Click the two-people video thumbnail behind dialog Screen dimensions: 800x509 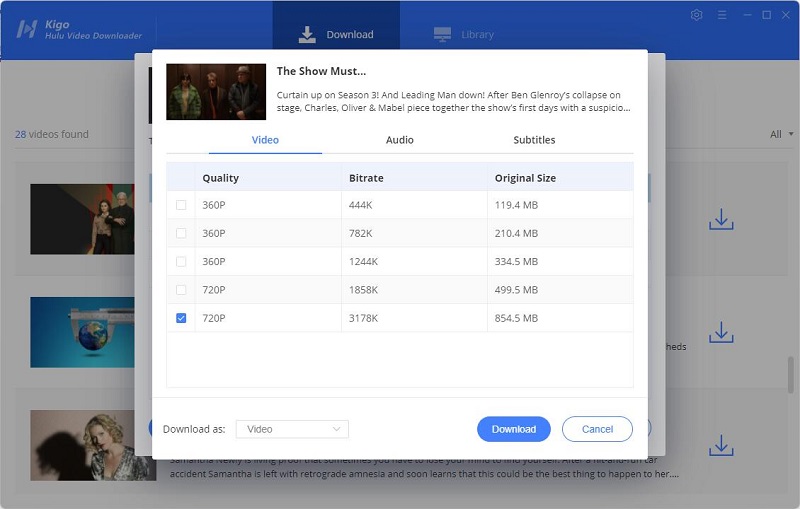coord(82,219)
